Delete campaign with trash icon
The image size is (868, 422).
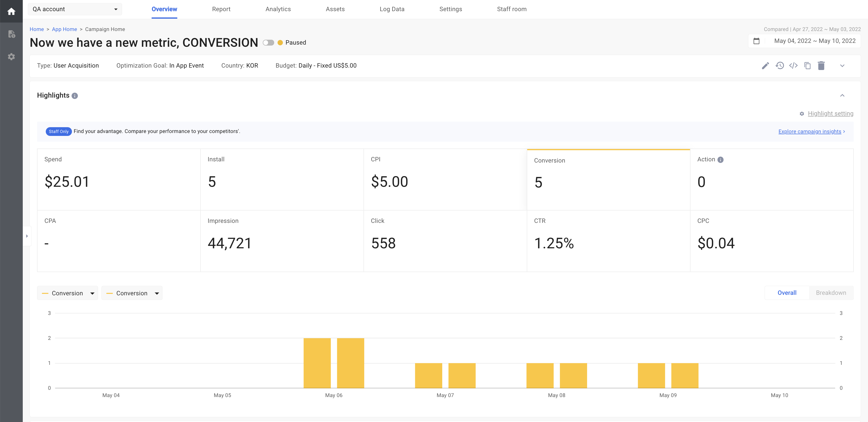[x=821, y=66]
